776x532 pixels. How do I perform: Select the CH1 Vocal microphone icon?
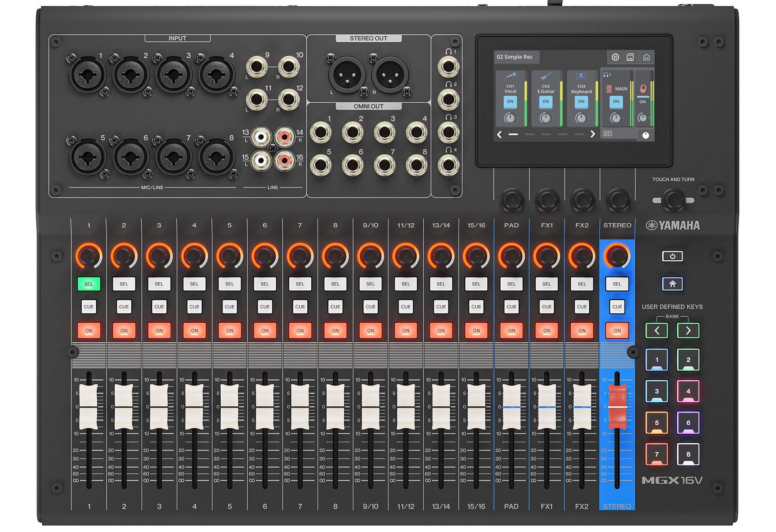511,76
